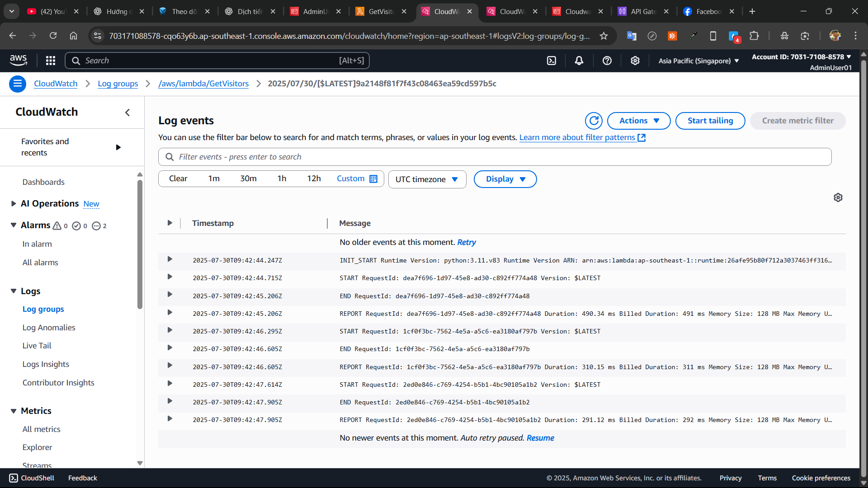
Task: Go to the browser home page
Action: point(73,36)
